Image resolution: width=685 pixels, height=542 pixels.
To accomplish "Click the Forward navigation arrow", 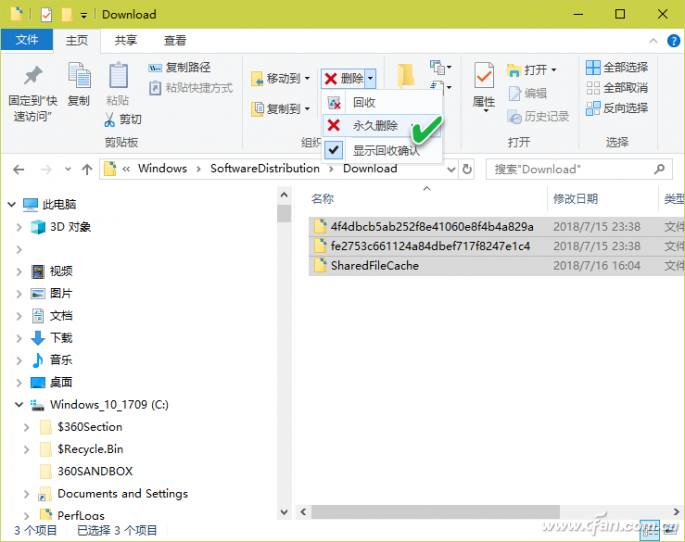I will tap(45, 169).
